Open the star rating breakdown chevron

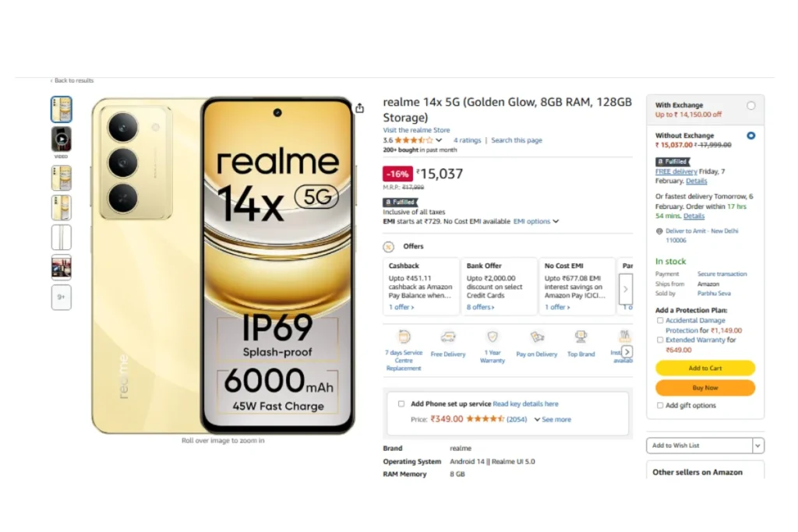coord(439,140)
